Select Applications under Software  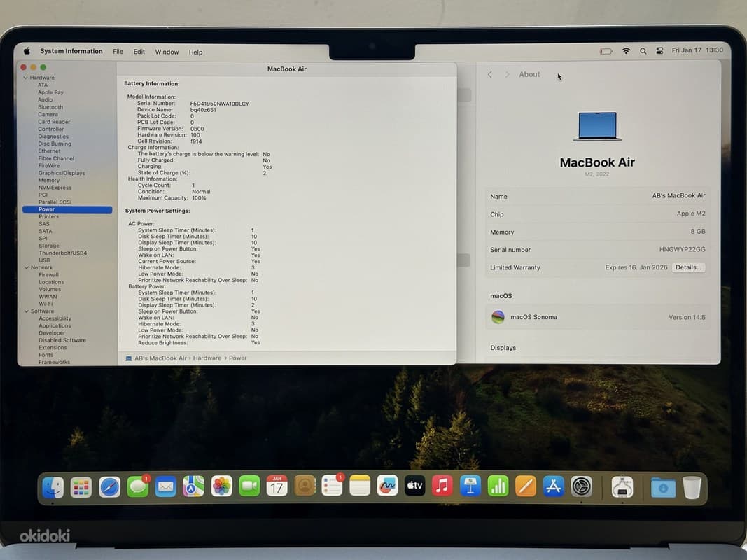(x=55, y=326)
